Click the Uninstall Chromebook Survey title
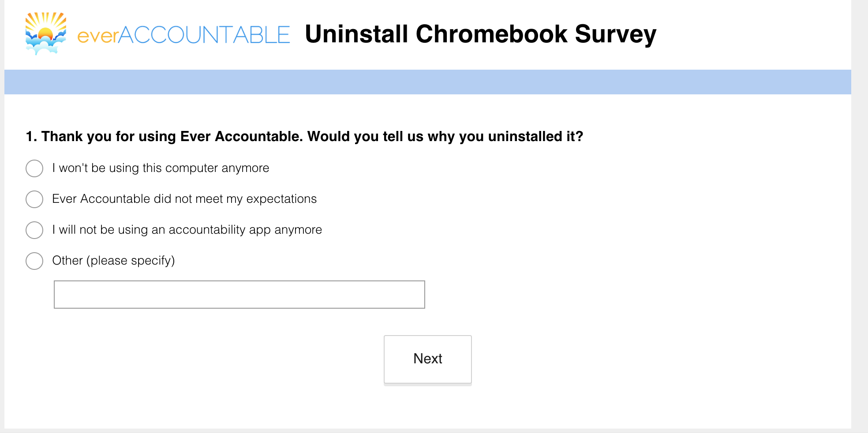 coord(481,34)
